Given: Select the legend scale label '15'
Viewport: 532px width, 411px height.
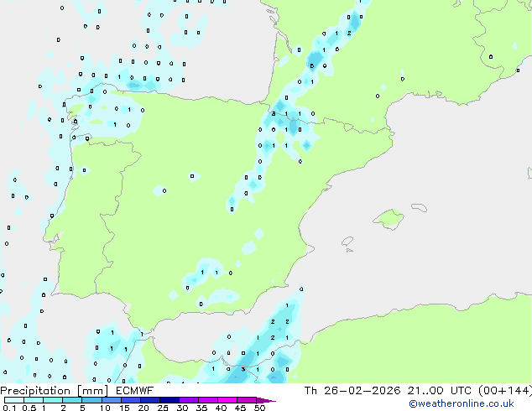Looking at the screenshot, I should pos(124,408).
